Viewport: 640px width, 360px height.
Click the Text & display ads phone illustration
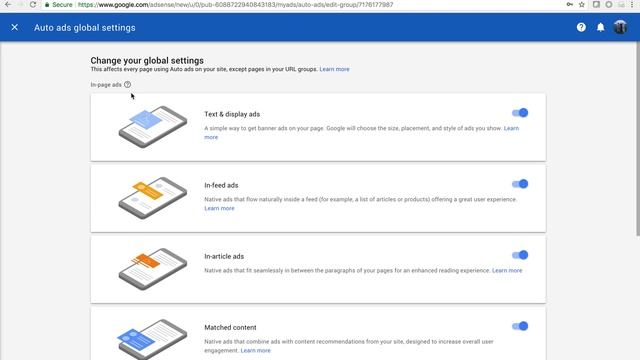click(x=153, y=127)
